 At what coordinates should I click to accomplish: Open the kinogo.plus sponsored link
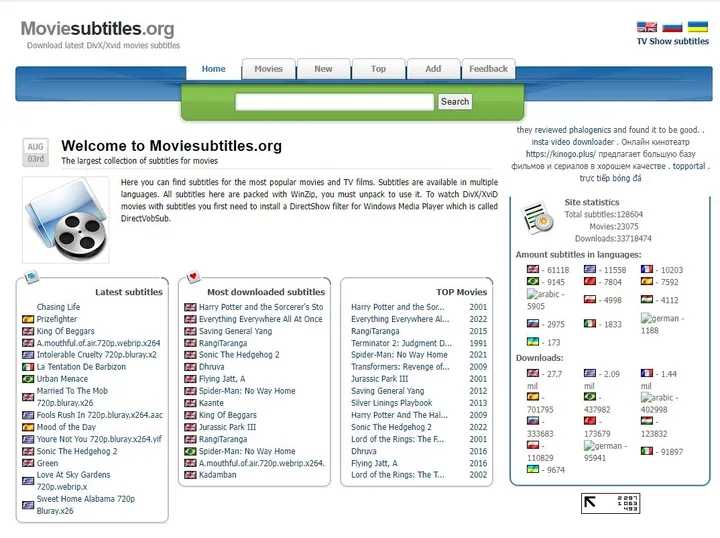pos(561,154)
